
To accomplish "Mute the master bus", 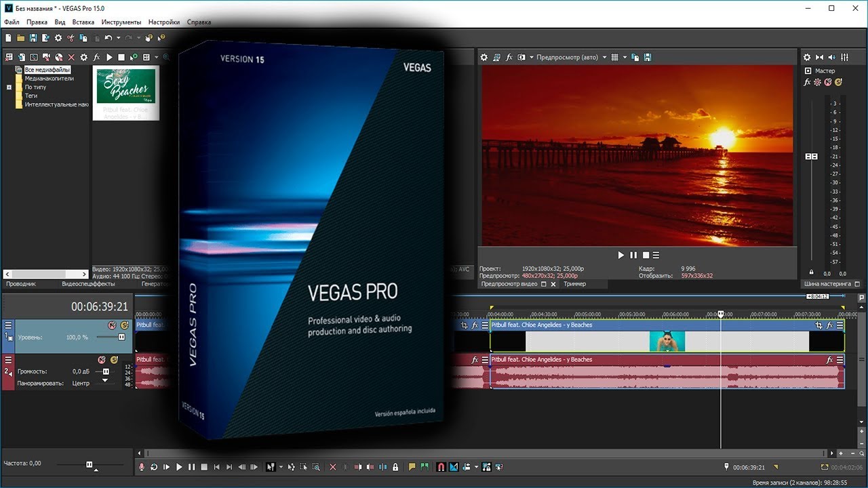I will click(828, 82).
